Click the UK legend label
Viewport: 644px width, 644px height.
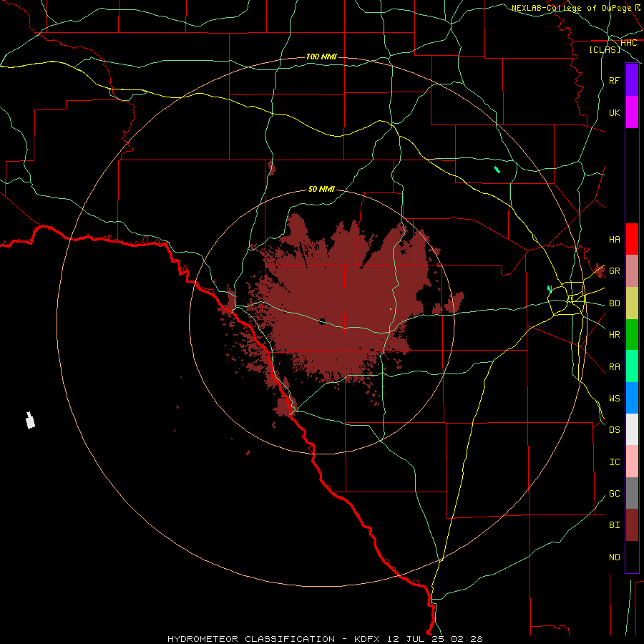[615, 112]
